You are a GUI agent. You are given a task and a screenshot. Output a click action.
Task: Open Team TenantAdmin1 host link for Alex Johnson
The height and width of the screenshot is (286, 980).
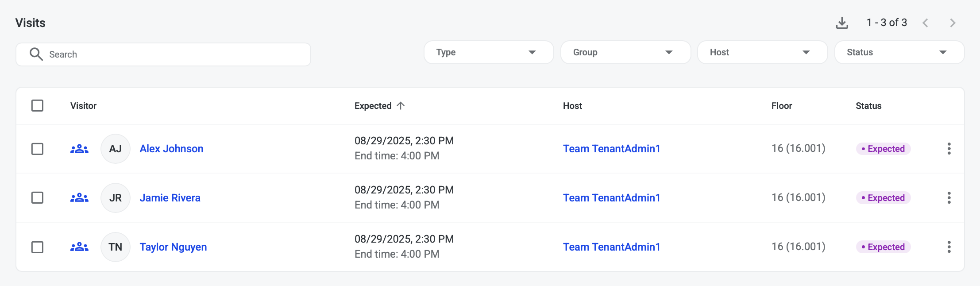click(x=611, y=149)
